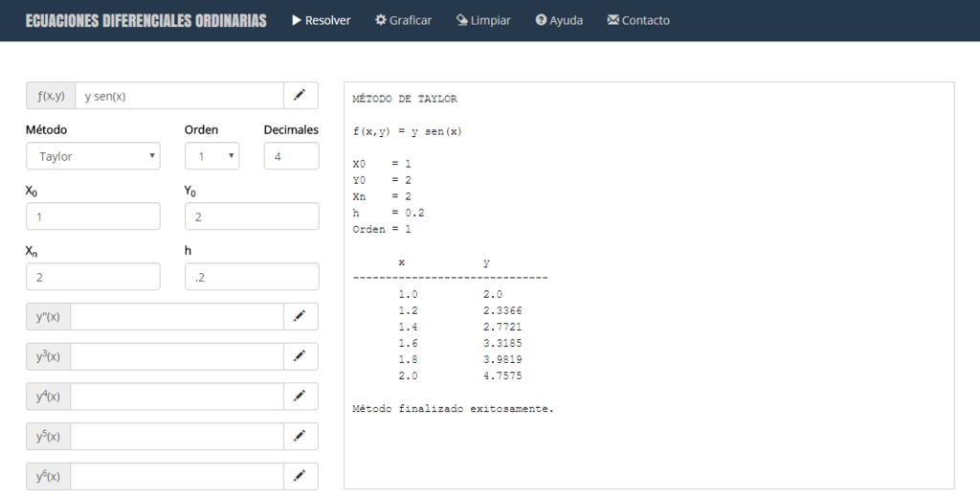Click the result value 2.7721
Image resolution: width=980 pixels, height=500 pixels.
pyautogui.click(x=502, y=328)
